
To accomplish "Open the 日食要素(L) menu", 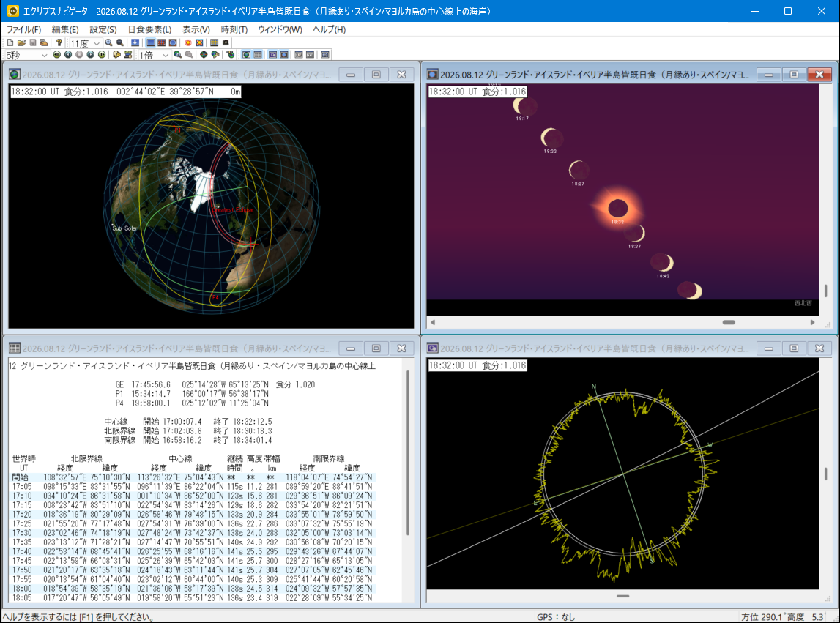I will click(149, 29).
